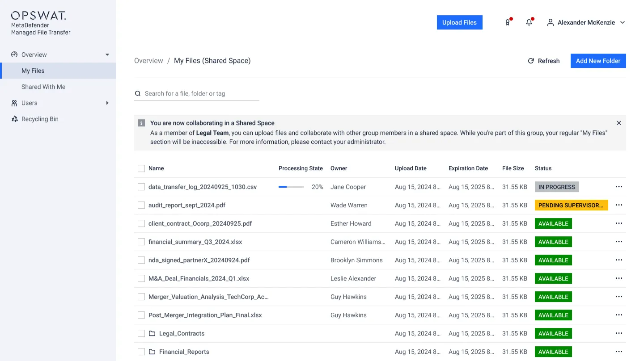
Task: Click the Recycling Bin sidebar icon
Action: [x=14, y=119]
